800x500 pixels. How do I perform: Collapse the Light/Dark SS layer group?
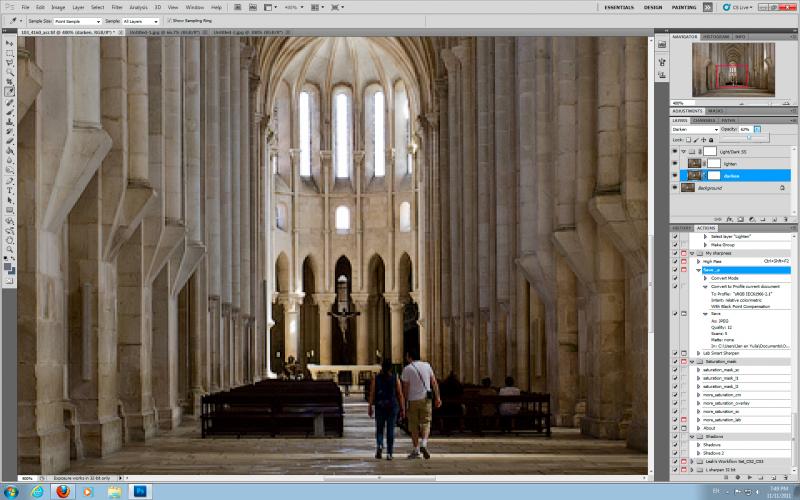684,152
